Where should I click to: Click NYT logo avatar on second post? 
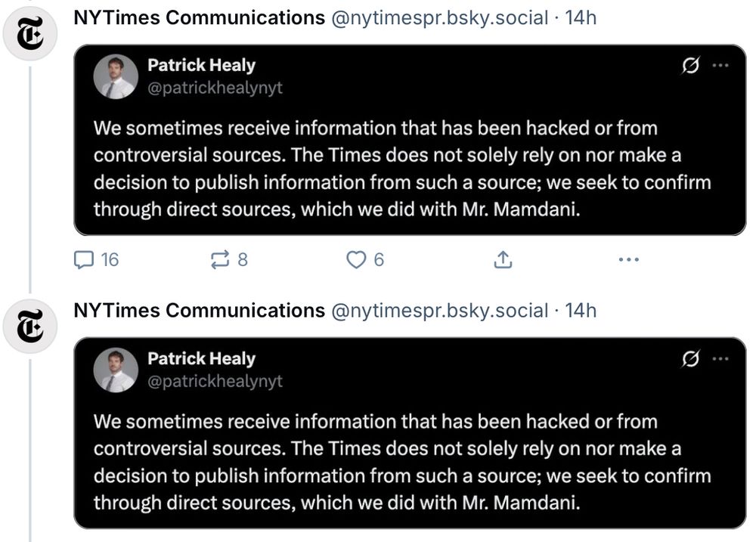point(30,327)
